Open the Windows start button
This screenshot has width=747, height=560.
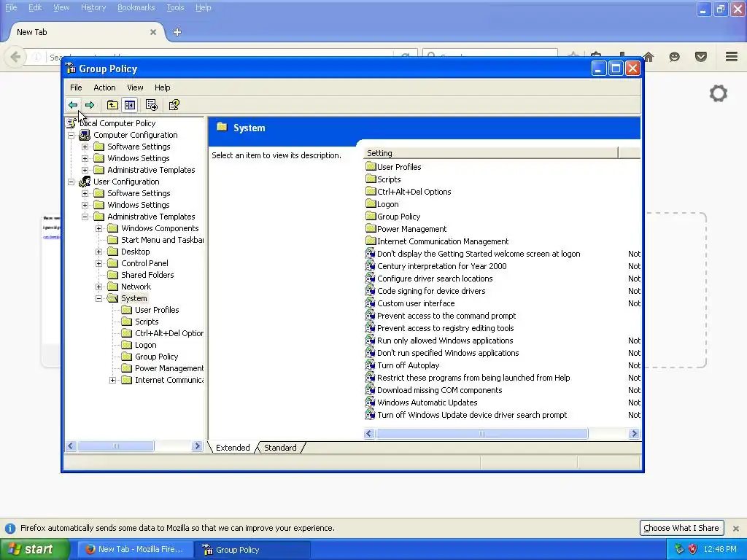click(35, 549)
